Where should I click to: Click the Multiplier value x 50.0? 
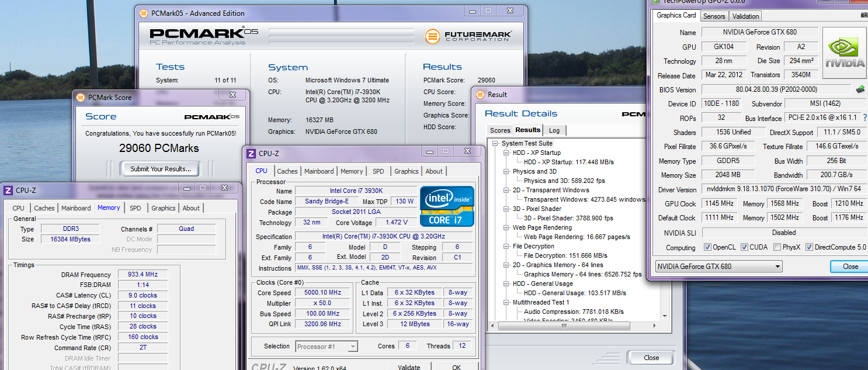coord(322,303)
